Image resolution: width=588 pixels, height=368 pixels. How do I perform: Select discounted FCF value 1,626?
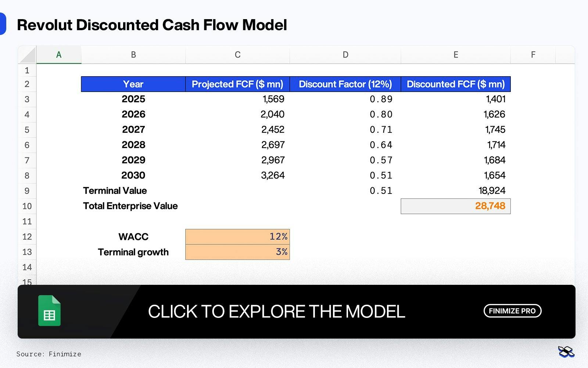(x=456, y=114)
